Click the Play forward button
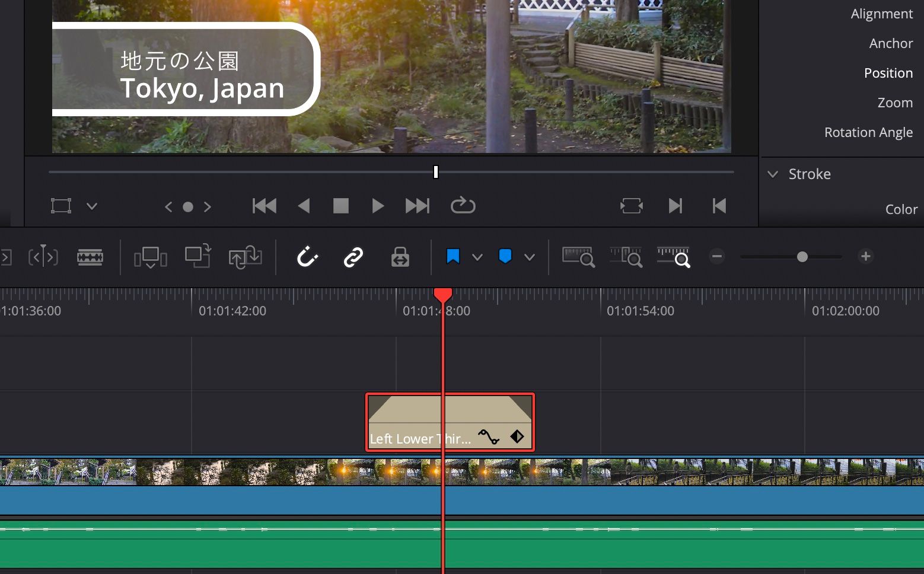The image size is (924, 574). coord(378,206)
